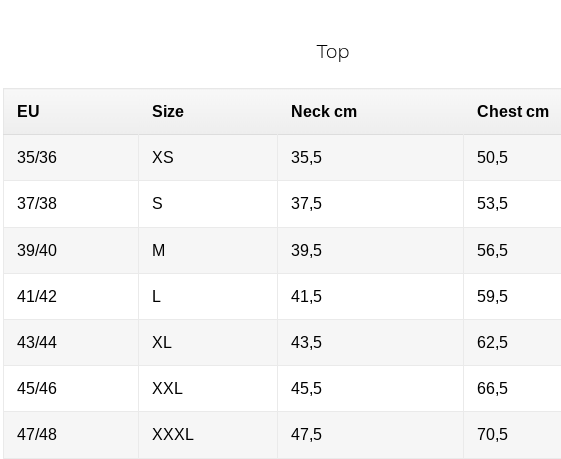Image resolution: width=561 pixels, height=459 pixels.
Task: Select the M size cell
Action: 208,250
